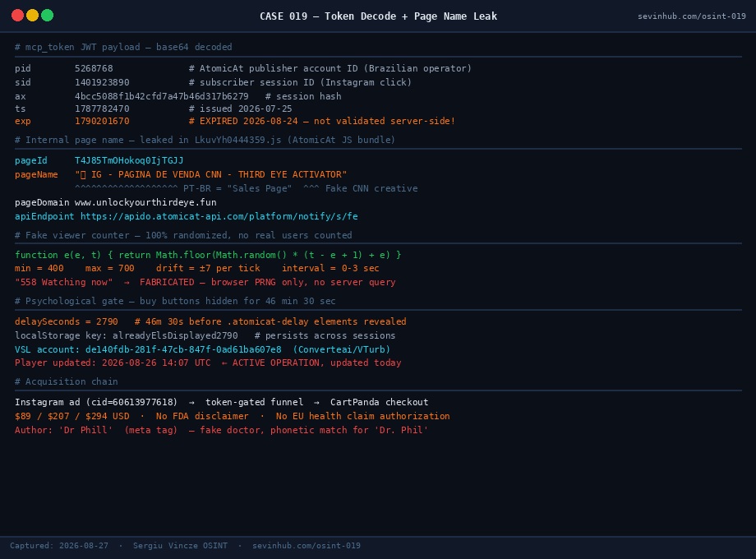Select the '"558 Watching now"' string
This screenshot has height=559, width=756.
[x=63, y=282]
